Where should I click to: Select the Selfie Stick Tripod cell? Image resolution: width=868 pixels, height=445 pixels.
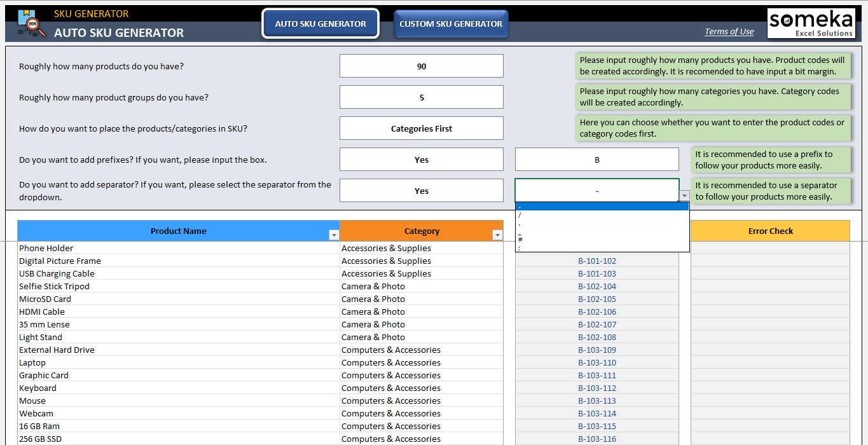(179, 286)
